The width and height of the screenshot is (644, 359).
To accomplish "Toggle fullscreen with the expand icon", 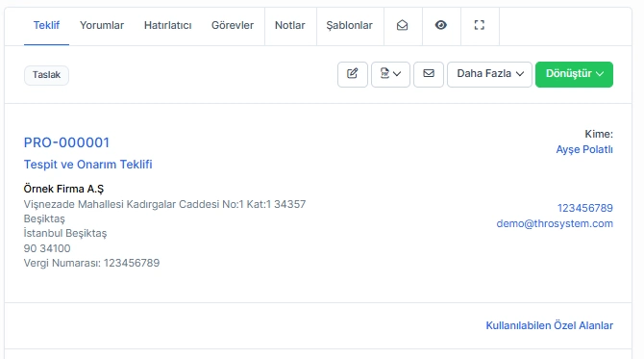I will pos(480,25).
